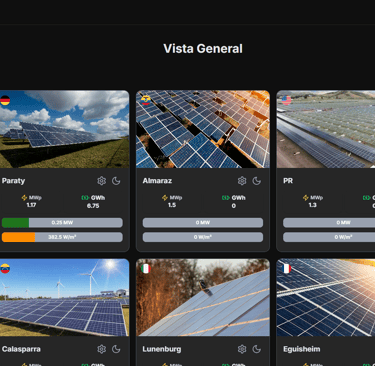Click Paraty irradiance bar showing 382.5 W/m²
The height and width of the screenshot is (366, 375).
tap(62, 237)
